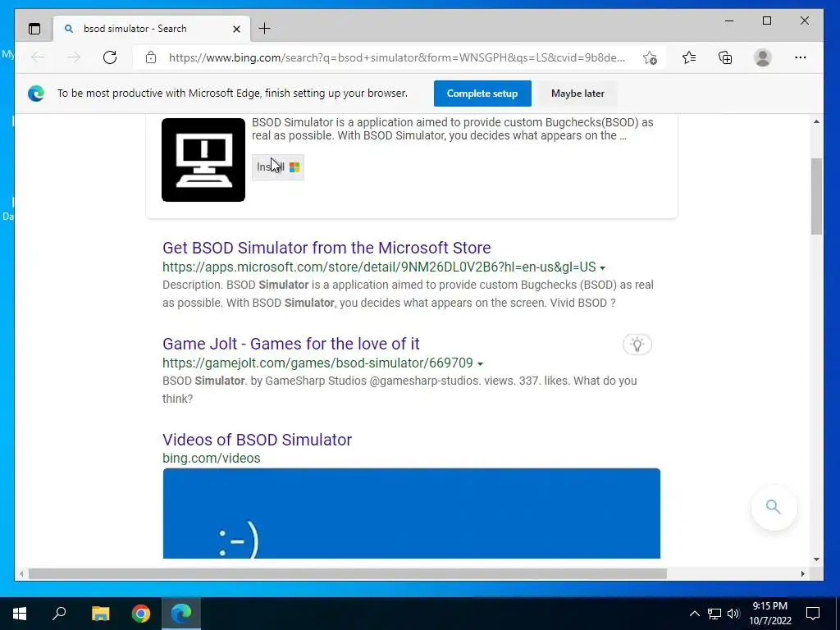Show hidden system tray icons
Viewport: 840px width, 630px height.
tap(694, 614)
